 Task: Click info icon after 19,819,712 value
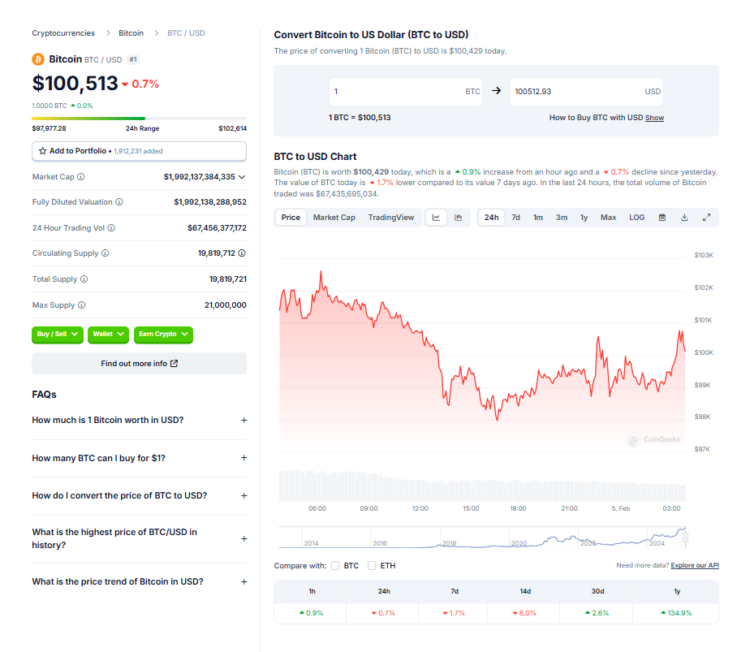coord(242,253)
